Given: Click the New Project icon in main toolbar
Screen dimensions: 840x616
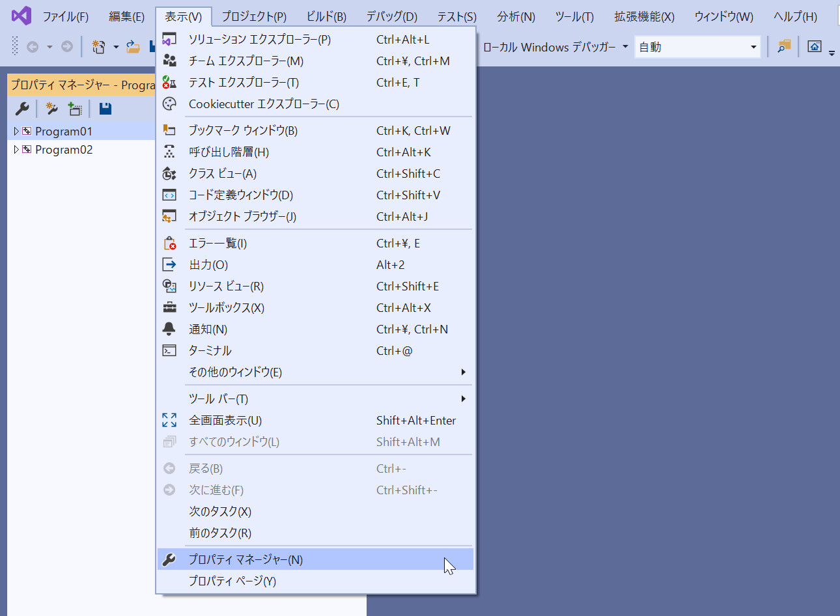Looking at the screenshot, I should tap(98, 47).
